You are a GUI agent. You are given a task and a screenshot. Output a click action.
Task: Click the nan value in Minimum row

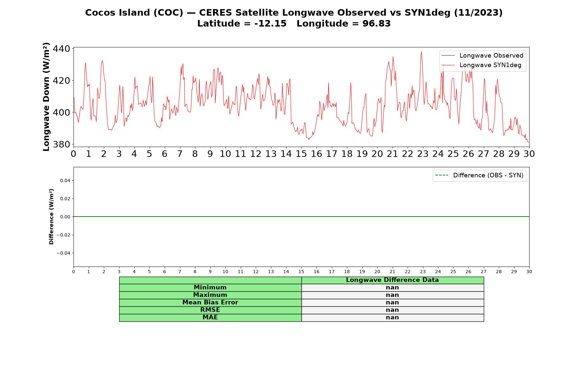pos(392,287)
